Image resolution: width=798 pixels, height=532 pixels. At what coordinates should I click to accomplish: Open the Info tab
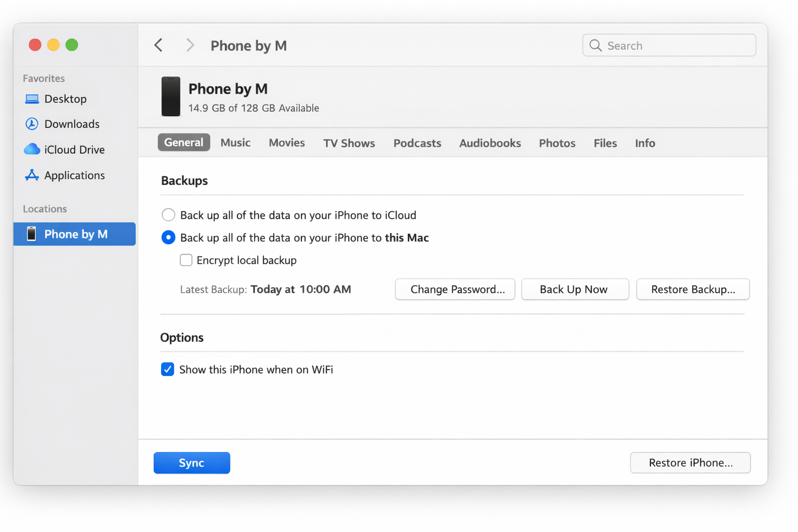645,143
